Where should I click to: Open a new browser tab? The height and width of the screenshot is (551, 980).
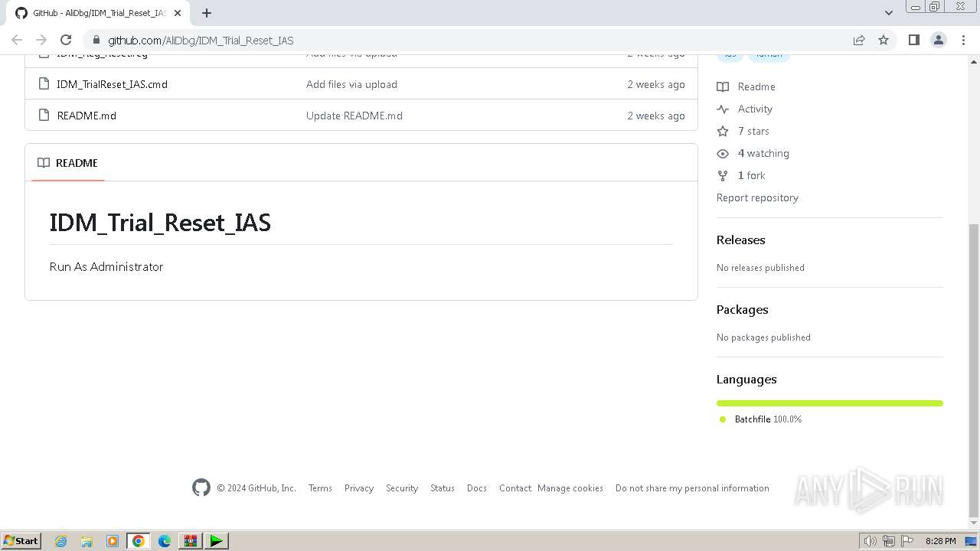(207, 13)
